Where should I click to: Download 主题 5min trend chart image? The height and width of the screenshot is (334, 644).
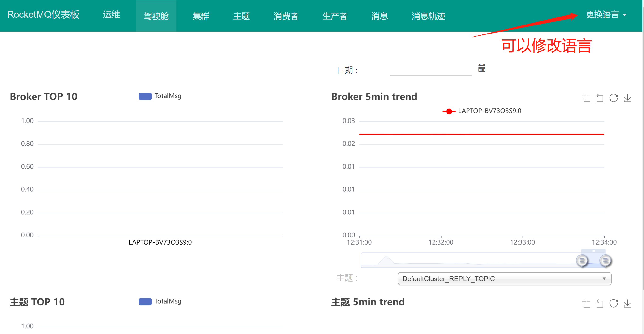[627, 303]
